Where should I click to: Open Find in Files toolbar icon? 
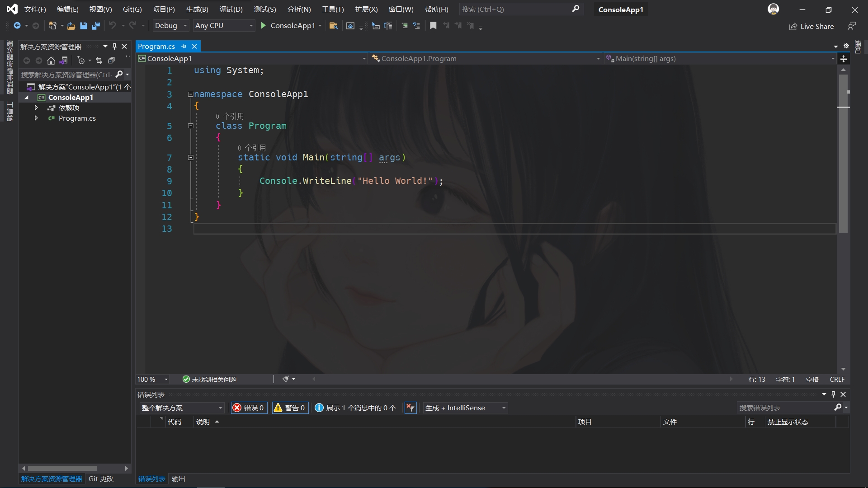[334, 26]
